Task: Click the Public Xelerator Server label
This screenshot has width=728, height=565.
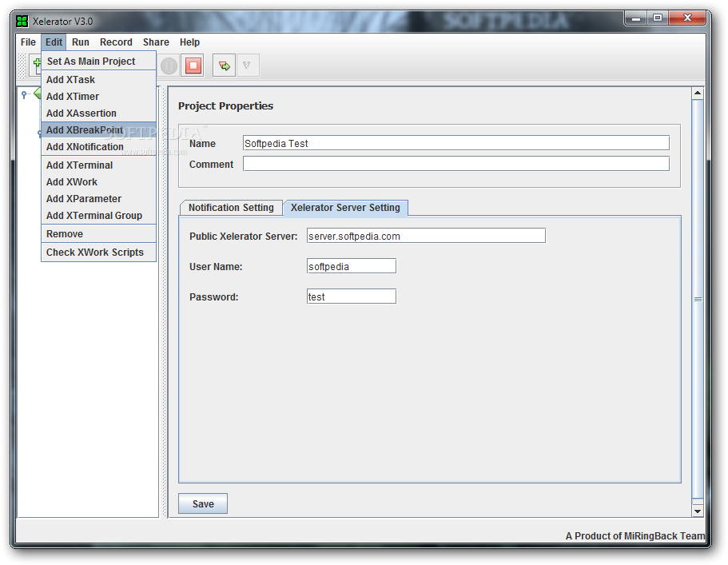Action: (x=243, y=237)
